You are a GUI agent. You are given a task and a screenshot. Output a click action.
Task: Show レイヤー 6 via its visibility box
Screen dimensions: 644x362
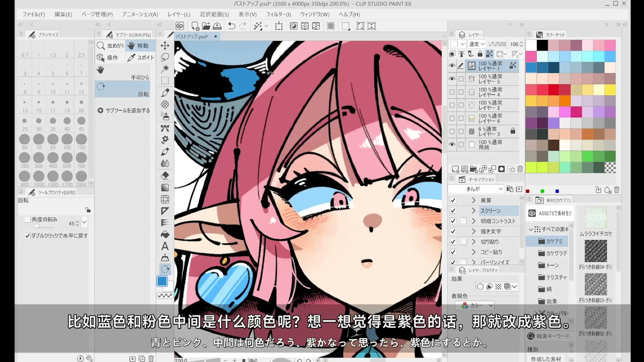pos(452,118)
